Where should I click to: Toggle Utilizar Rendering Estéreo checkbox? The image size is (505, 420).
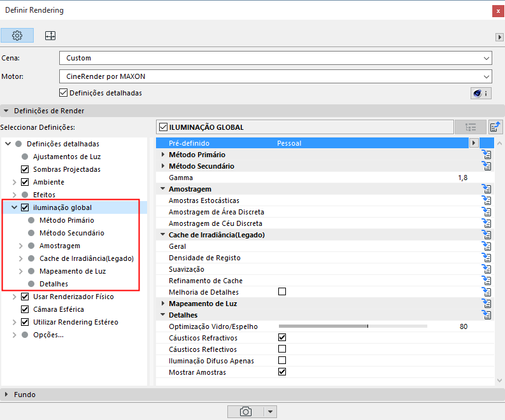point(25,322)
